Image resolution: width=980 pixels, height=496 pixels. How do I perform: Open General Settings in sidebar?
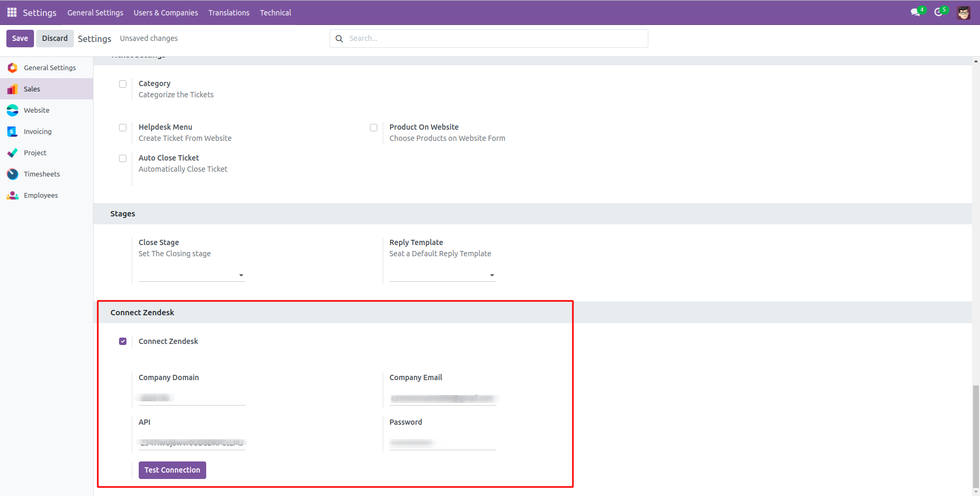(47, 68)
